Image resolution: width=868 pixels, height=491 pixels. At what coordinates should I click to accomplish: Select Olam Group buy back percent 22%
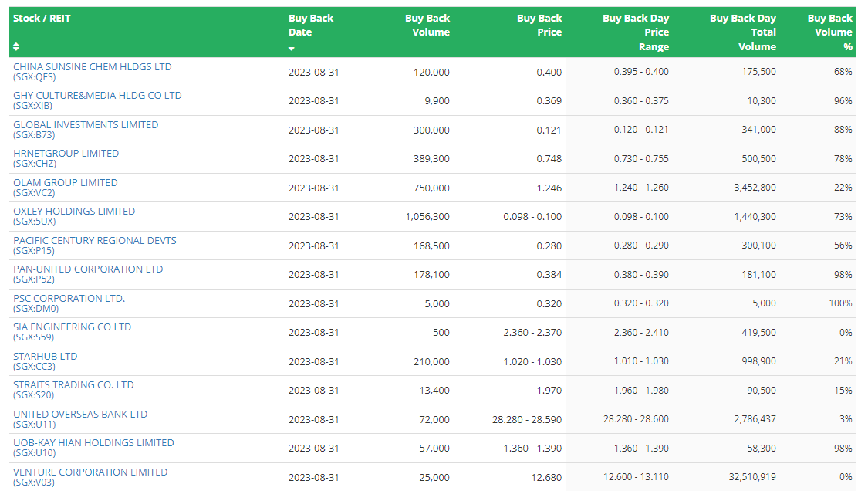pyautogui.click(x=843, y=188)
